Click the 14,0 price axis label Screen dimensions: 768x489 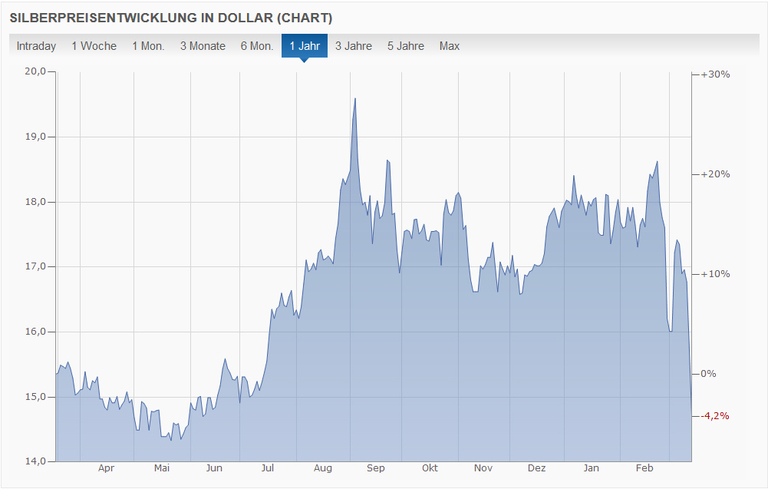[x=36, y=462]
